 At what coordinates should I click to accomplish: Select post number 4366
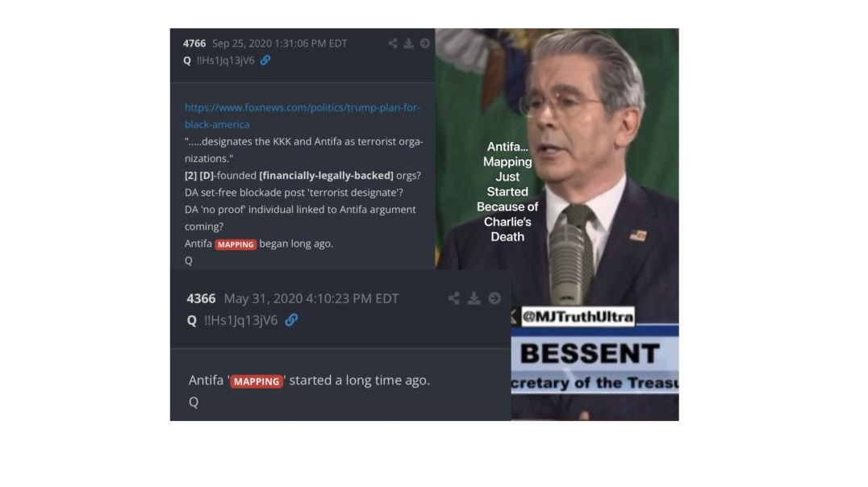coord(201,298)
